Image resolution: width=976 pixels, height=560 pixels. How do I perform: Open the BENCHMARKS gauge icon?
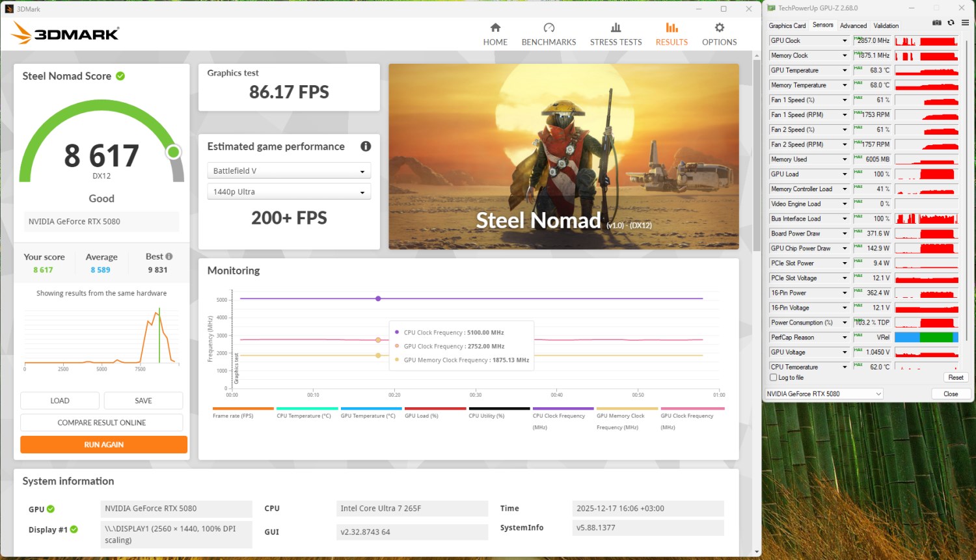click(x=549, y=28)
